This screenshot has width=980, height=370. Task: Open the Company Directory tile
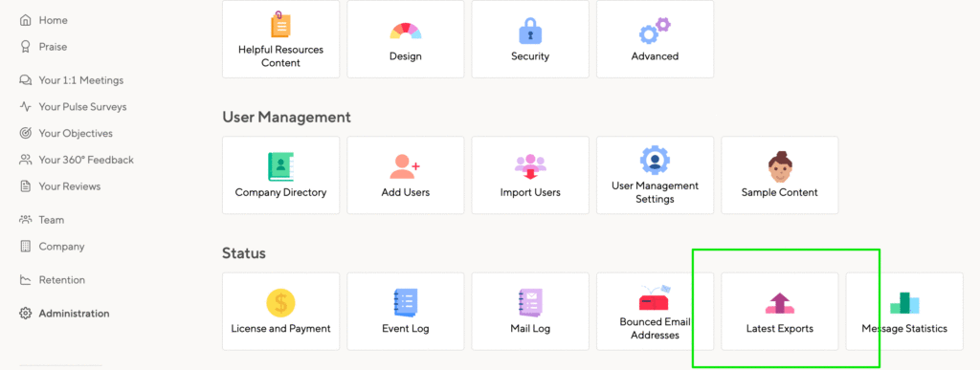(281, 175)
